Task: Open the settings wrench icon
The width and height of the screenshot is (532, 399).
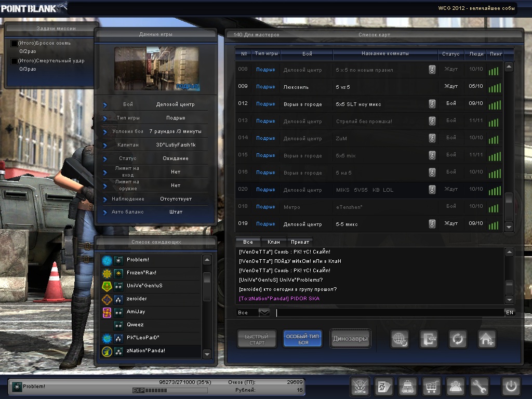Action: point(479,387)
